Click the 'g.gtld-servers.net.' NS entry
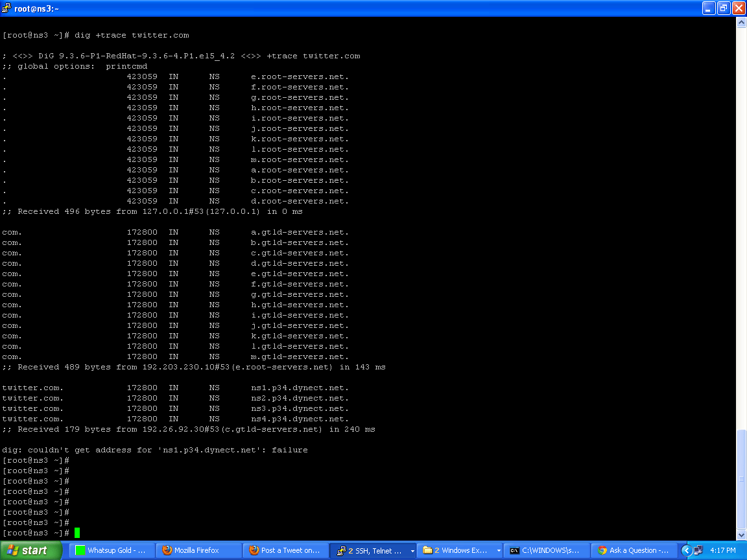The height and width of the screenshot is (560, 747). pyautogui.click(x=300, y=294)
